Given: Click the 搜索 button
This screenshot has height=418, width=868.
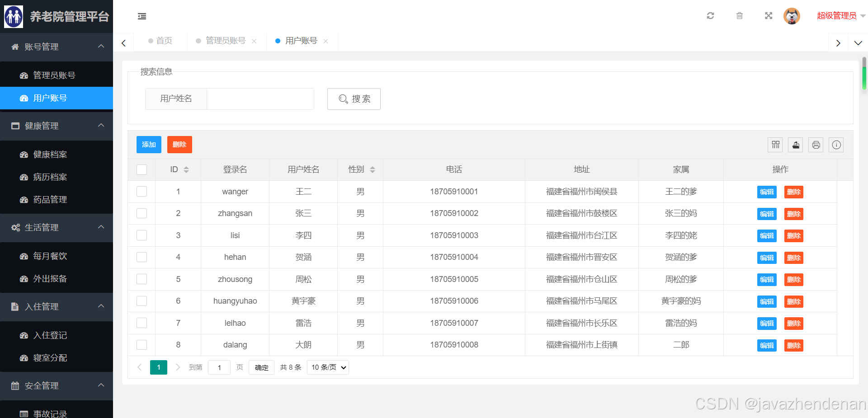Looking at the screenshot, I should 354,99.
